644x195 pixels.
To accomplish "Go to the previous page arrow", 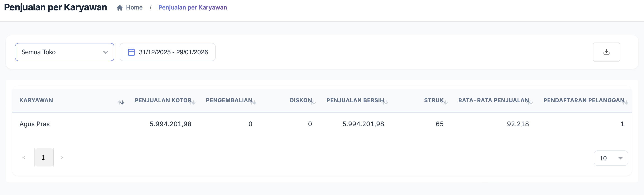I will (x=24, y=157).
